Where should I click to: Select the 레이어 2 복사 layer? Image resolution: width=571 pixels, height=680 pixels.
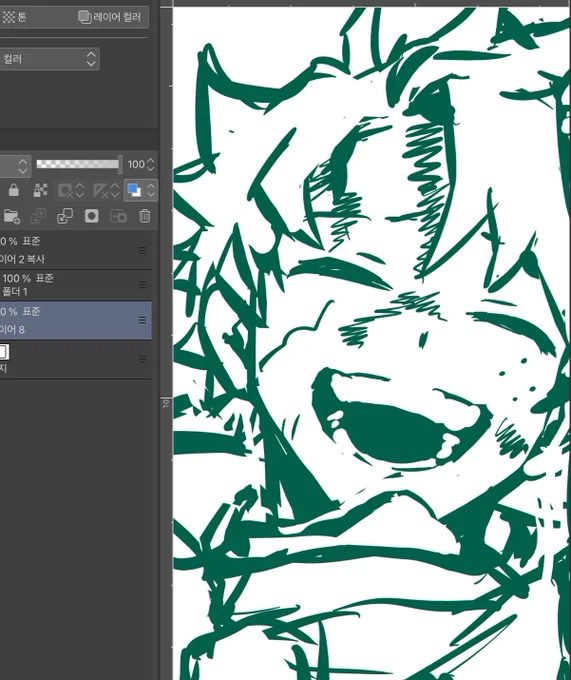[75, 250]
